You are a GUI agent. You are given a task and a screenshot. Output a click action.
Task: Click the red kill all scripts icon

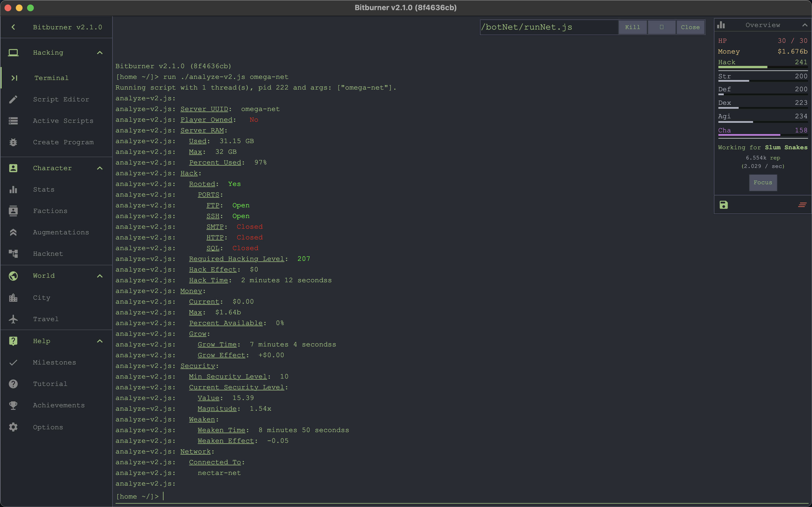802,205
